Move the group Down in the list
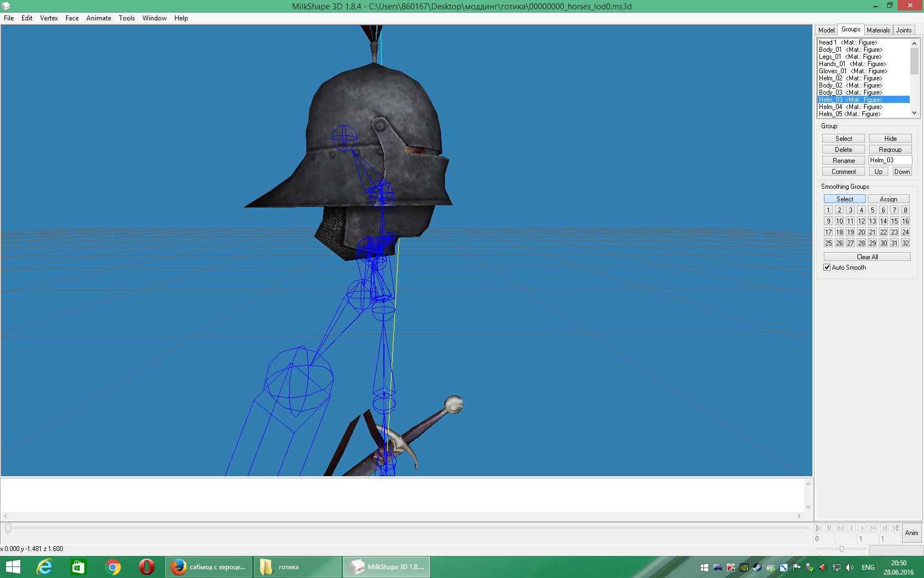Viewport: 924px width, 578px height. coord(902,172)
